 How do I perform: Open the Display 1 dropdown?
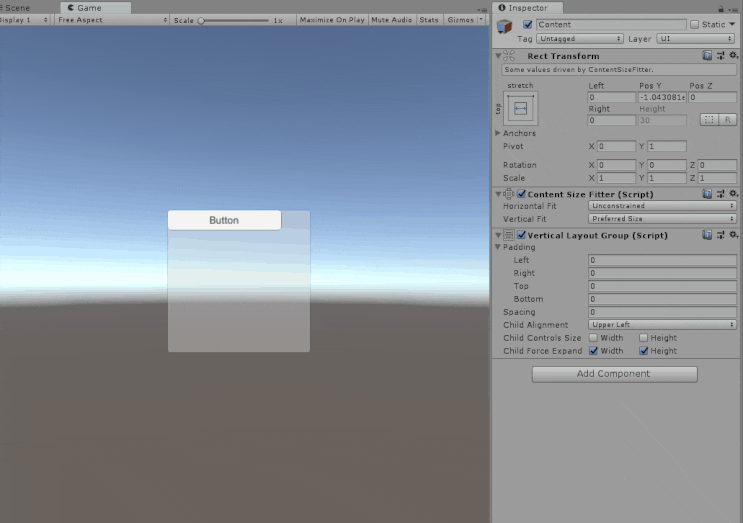point(24,20)
